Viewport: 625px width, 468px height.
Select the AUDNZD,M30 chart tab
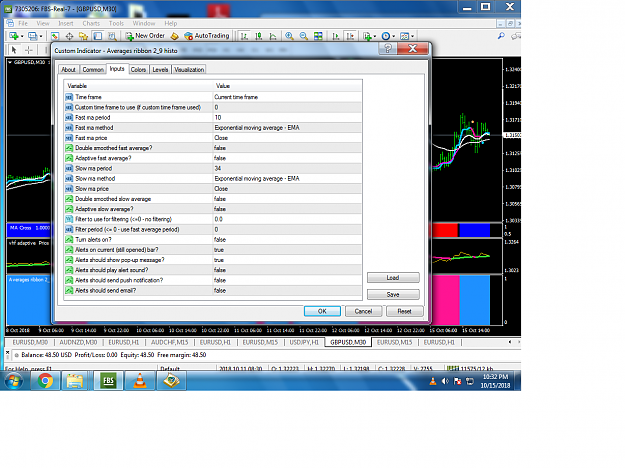[x=78, y=342]
